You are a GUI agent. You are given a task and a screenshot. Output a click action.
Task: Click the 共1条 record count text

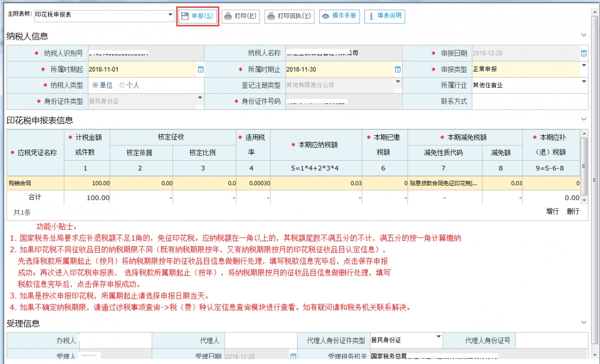(x=22, y=213)
